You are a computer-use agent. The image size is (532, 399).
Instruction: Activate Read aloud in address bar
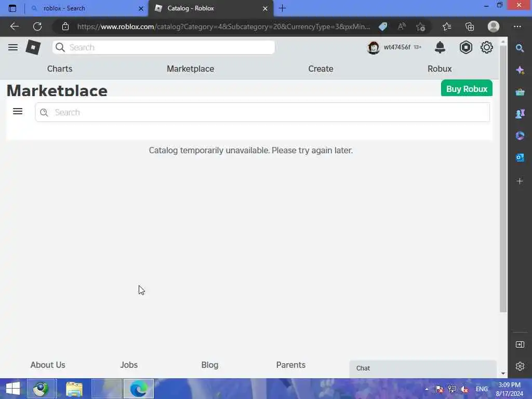(x=402, y=26)
